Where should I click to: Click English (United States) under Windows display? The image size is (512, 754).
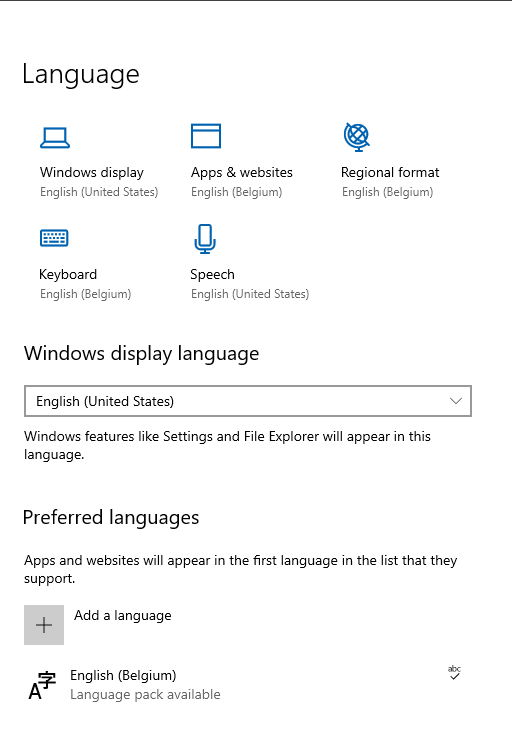(99, 192)
